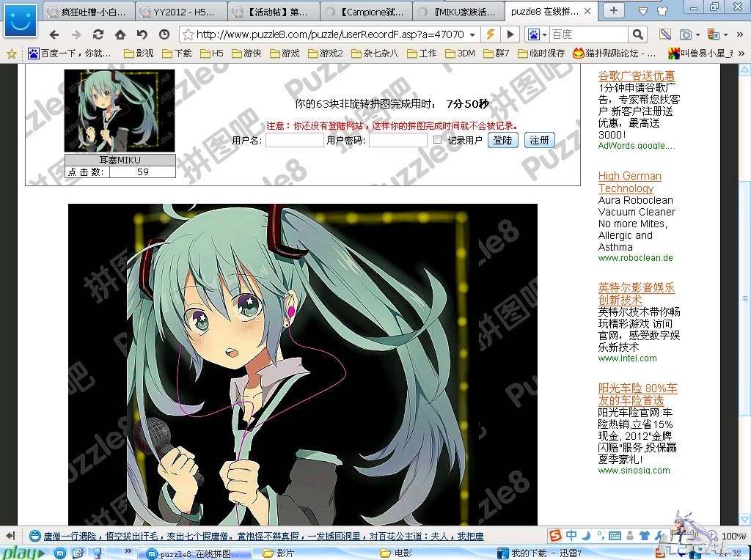The height and width of the screenshot is (560, 751).
Task: Open the High German Technology ad link
Action: point(629,182)
